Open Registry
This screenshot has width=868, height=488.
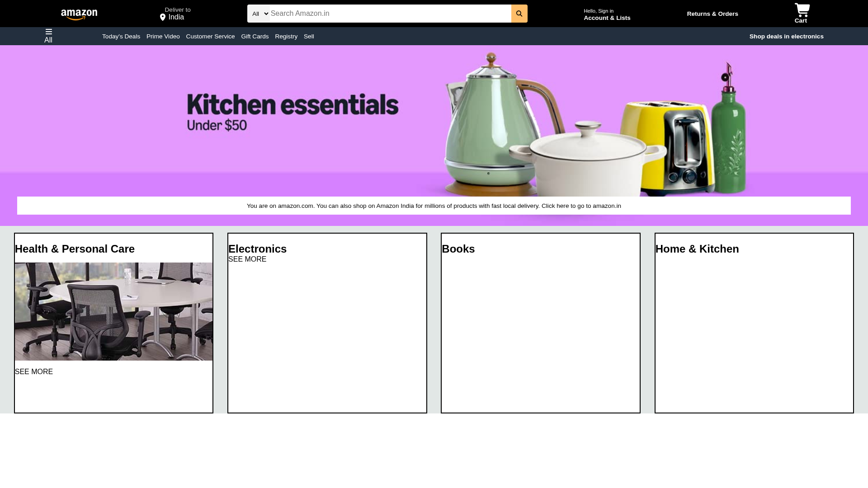pyautogui.click(x=286, y=36)
